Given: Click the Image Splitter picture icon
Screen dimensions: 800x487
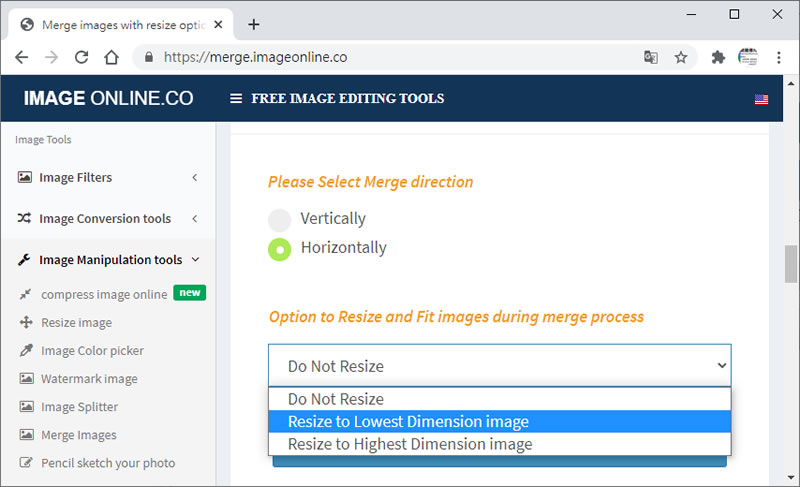Looking at the screenshot, I should (27, 406).
